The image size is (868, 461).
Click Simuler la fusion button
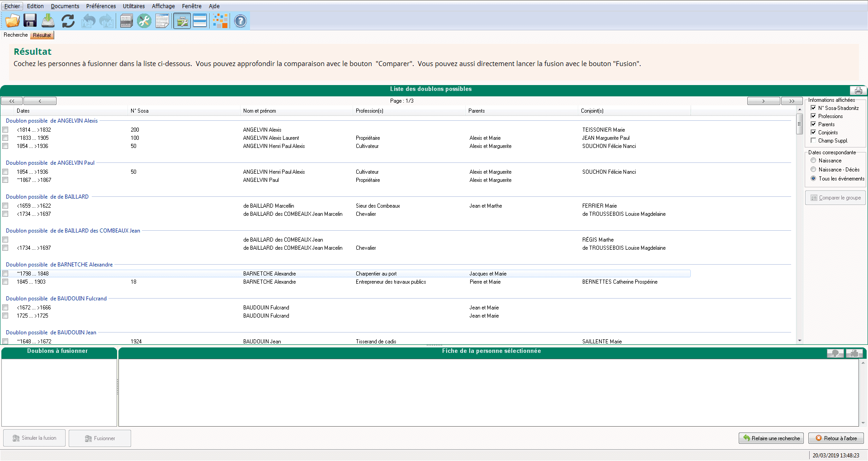click(x=34, y=438)
